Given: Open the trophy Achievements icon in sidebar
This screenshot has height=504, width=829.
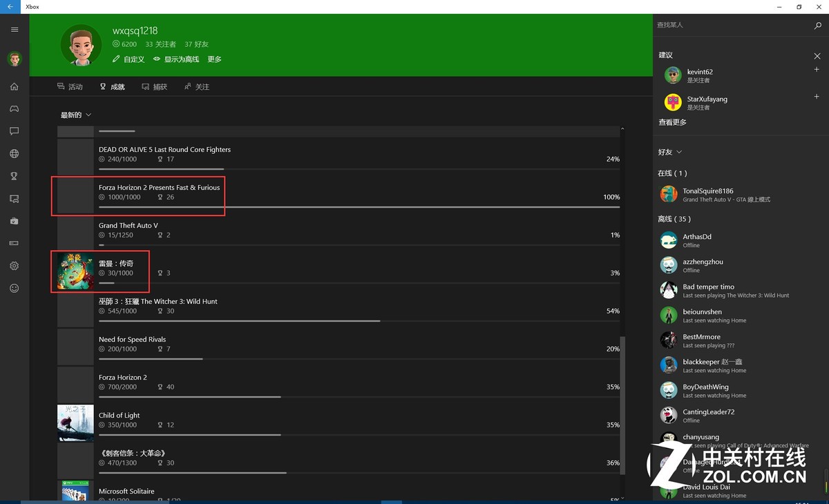Looking at the screenshot, I should pyautogui.click(x=15, y=176).
